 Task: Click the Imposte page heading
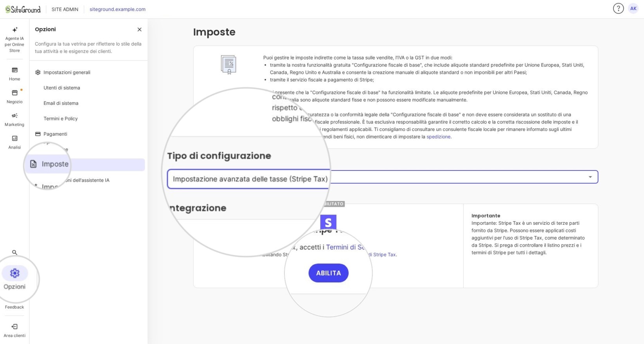coord(214,32)
